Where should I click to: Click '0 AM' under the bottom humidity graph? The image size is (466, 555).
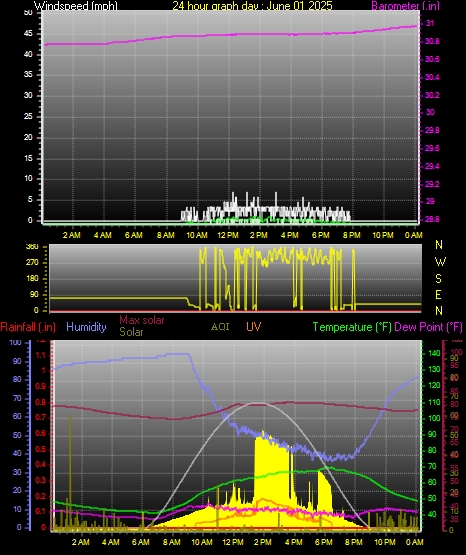click(x=415, y=542)
